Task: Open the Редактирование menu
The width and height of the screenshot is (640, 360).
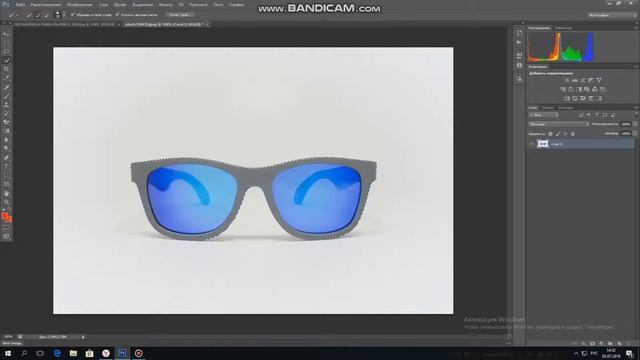Action: point(46,5)
